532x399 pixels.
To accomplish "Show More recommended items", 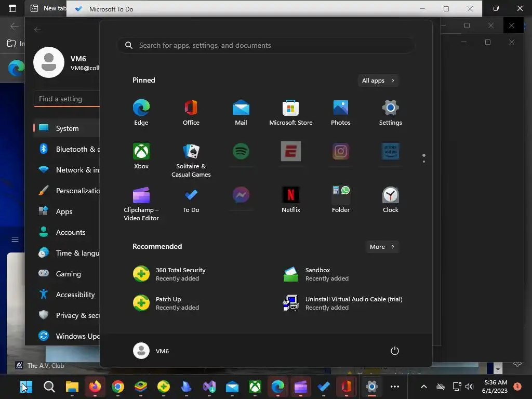I will pos(382,247).
